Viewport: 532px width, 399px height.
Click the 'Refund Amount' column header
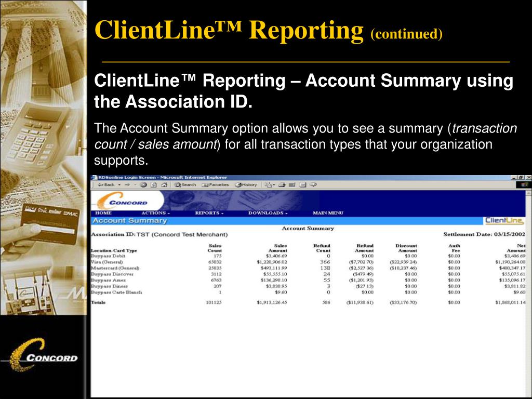[364, 248]
